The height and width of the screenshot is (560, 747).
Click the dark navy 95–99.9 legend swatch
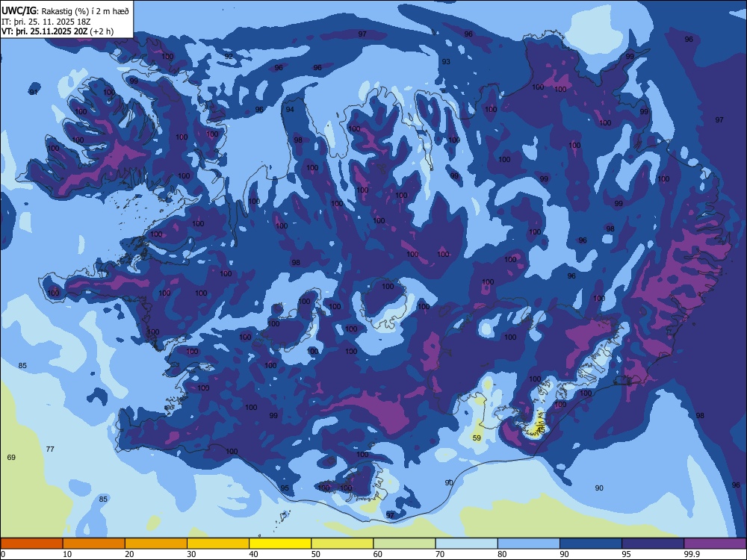(653, 544)
